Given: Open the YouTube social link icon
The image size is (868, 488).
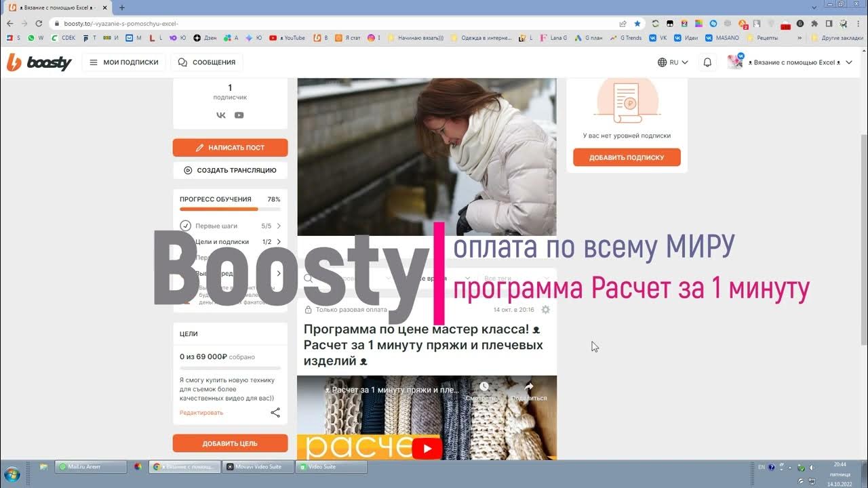Looking at the screenshot, I should coord(239,115).
